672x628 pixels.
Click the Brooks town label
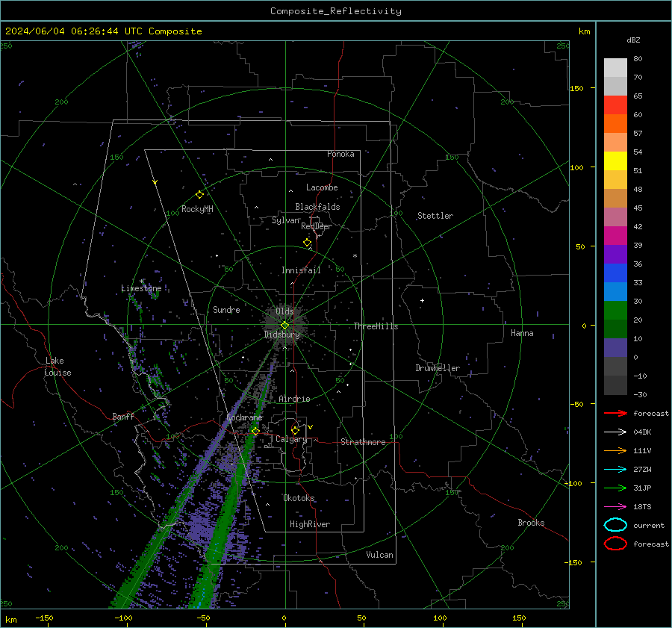(x=531, y=523)
